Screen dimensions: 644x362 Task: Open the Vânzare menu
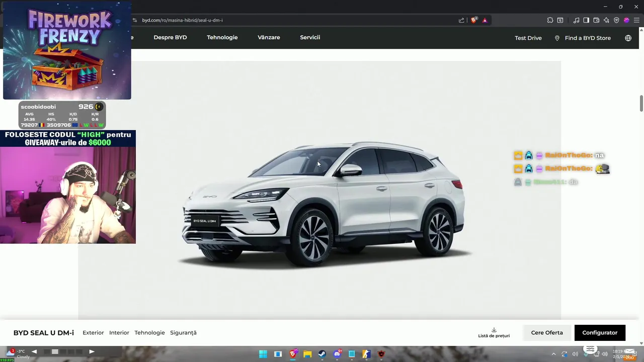(269, 37)
